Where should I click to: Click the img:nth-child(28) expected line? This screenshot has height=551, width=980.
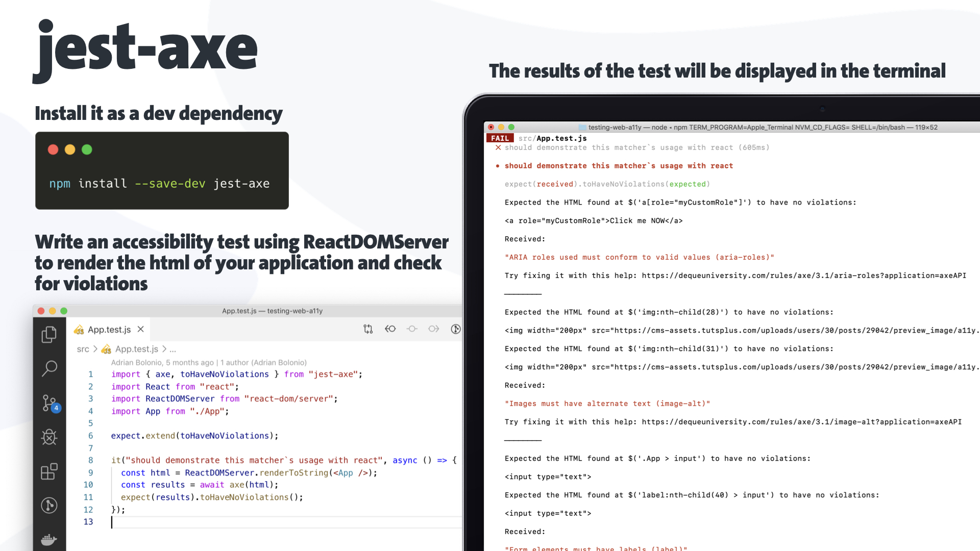pyautogui.click(x=669, y=312)
